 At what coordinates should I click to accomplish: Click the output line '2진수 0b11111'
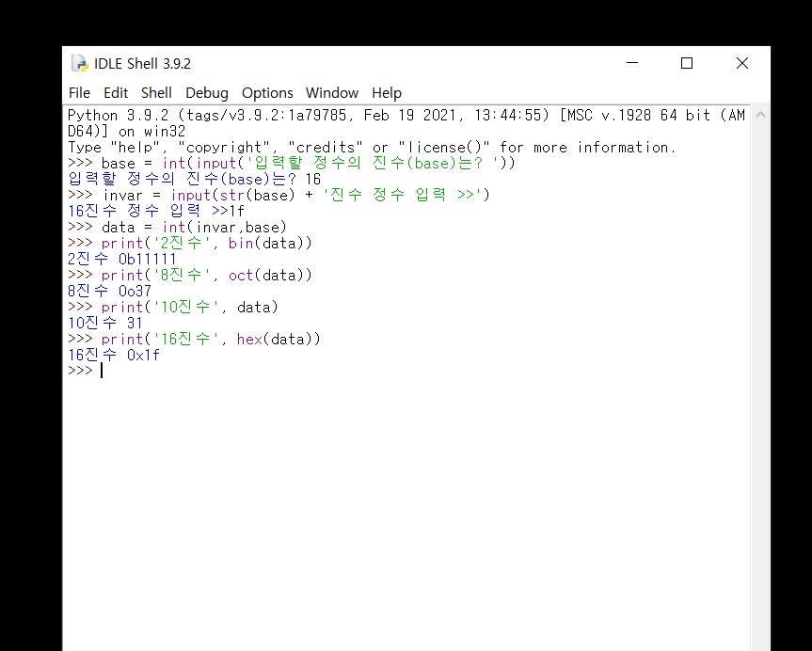[122, 259]
